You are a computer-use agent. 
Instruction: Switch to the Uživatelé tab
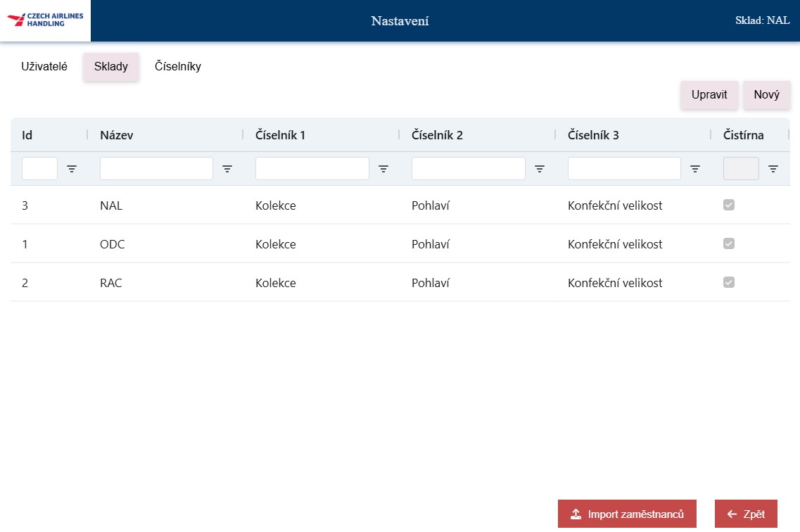click(x=44, y=67)
